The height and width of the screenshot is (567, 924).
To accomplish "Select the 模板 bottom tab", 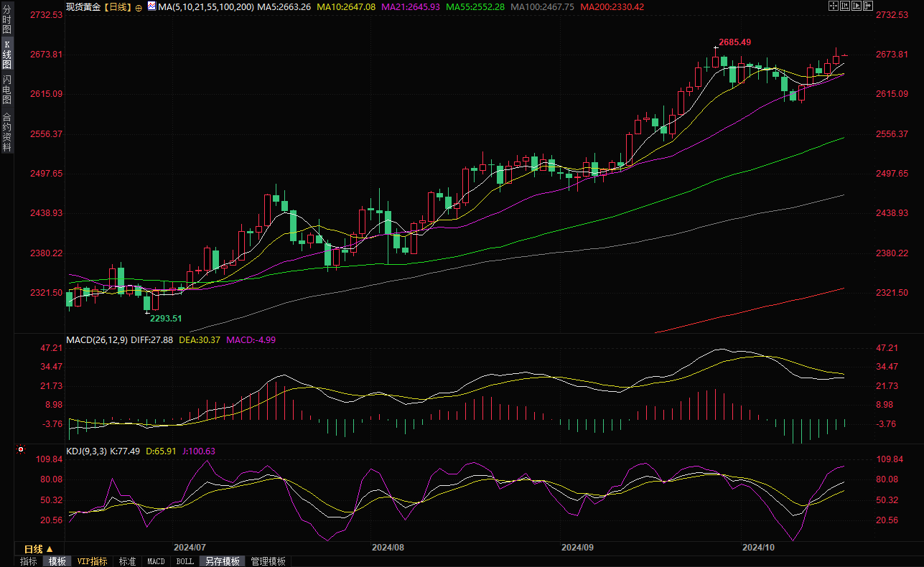I will (x=57, y=561).
